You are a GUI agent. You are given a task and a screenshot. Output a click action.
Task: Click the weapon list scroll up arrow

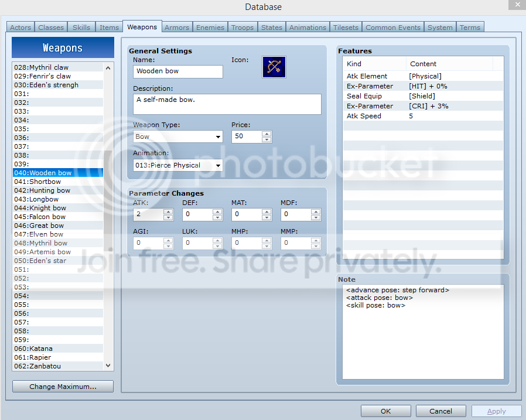(x=108, y=68)
